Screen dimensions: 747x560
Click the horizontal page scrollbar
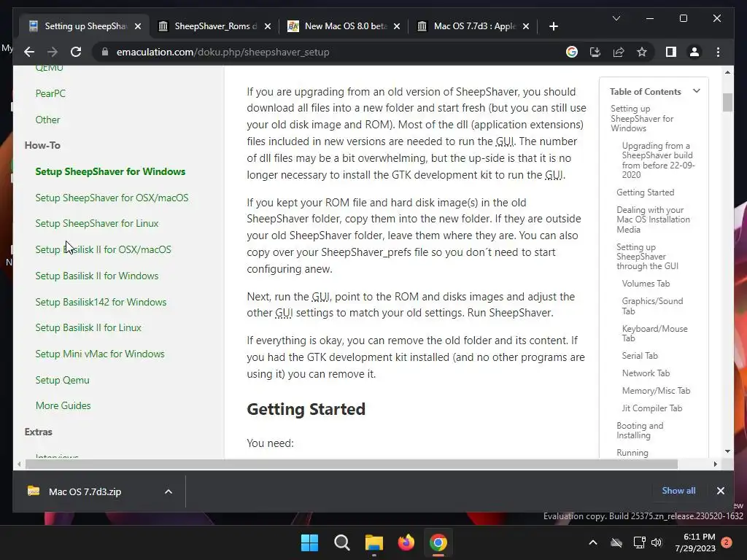coord(351,464)
